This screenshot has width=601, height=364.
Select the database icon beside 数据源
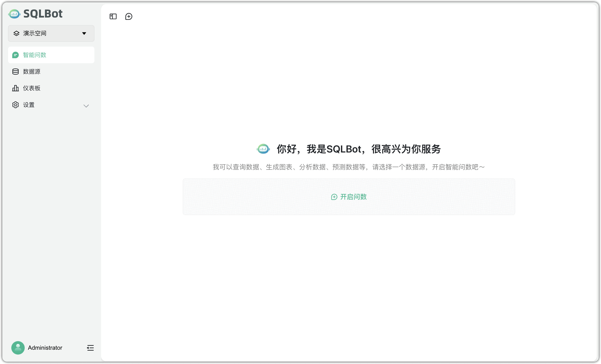(15, 72)
